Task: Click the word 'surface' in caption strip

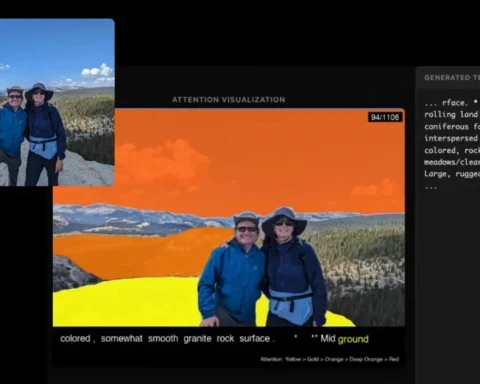Action: pos(255,338)
